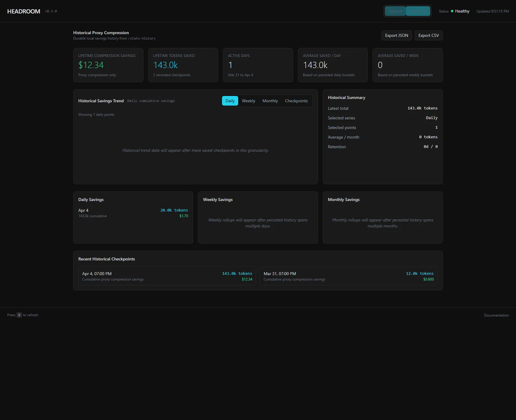This screenshot has height=420, width=516.
Task: Click the R key hint in footer
Action: (19, 315)
